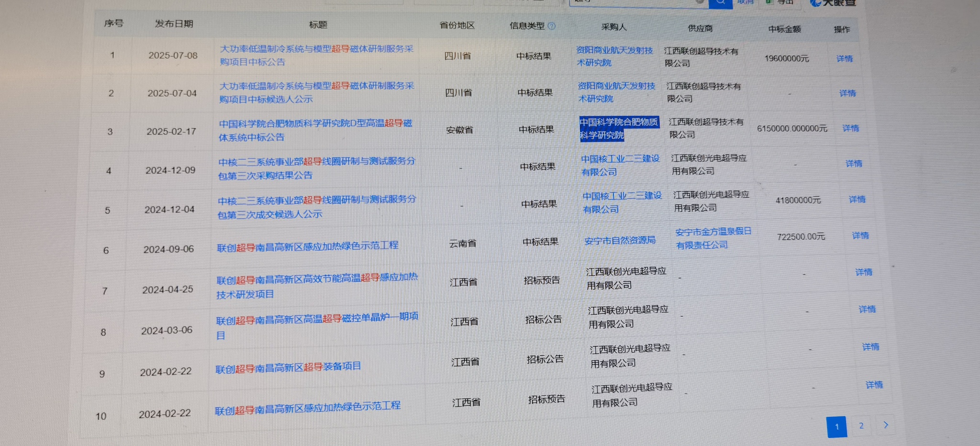Screen dimensions: 980x446
Task: Go to the next page with the arrow
Action: 886,425
